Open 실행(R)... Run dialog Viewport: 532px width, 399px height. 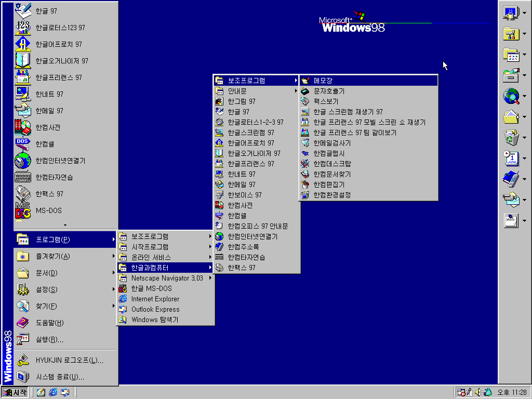[x=66, y=339]
